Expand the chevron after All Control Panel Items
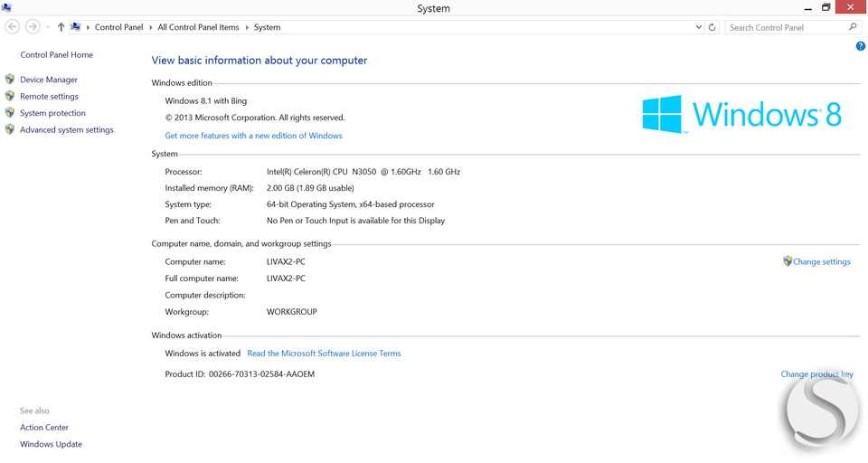The width and height of the screenshot is (868, 463). 247,27
